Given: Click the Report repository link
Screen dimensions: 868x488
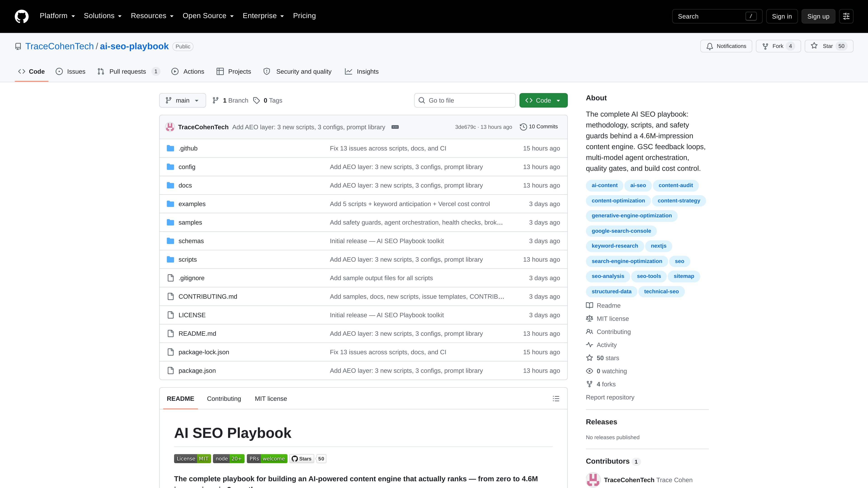Looking at the screenshot, I should point(610,397).
